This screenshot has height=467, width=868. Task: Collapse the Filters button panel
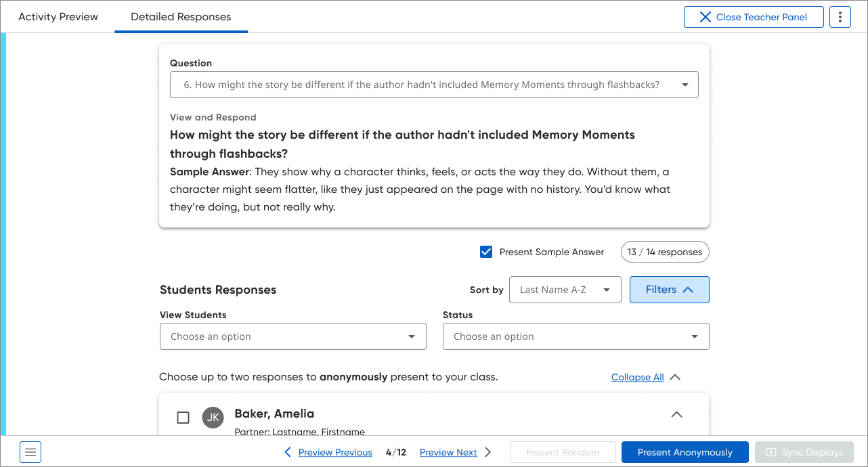coord(669,290)
